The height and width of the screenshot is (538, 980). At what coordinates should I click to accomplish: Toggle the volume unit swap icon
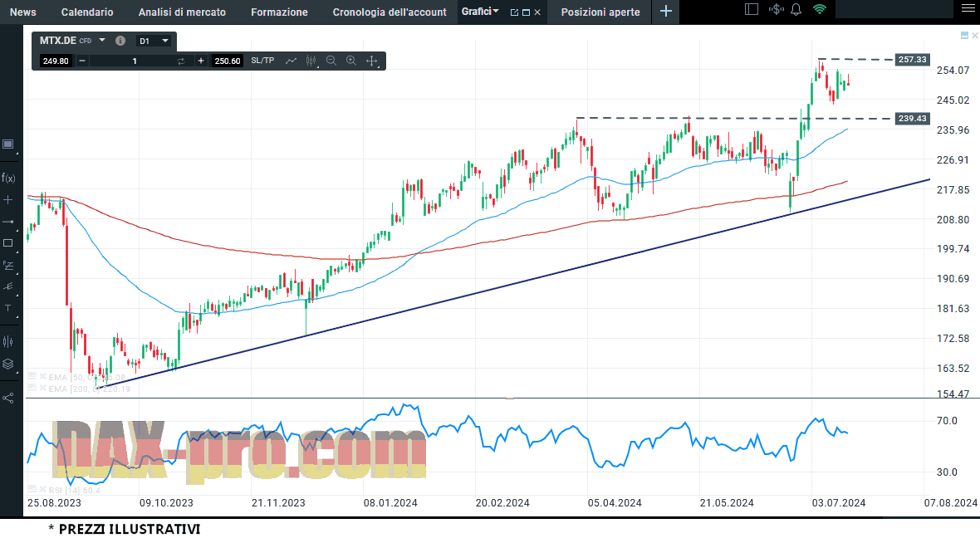(180, 61)
